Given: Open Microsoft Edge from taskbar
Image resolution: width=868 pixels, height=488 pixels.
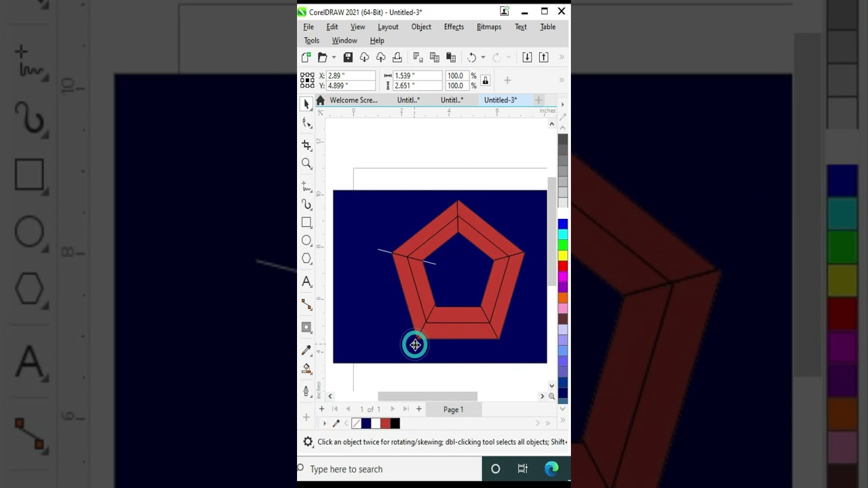Looking at the screenshot, I should pyautogui.click(x=551, y=469).
